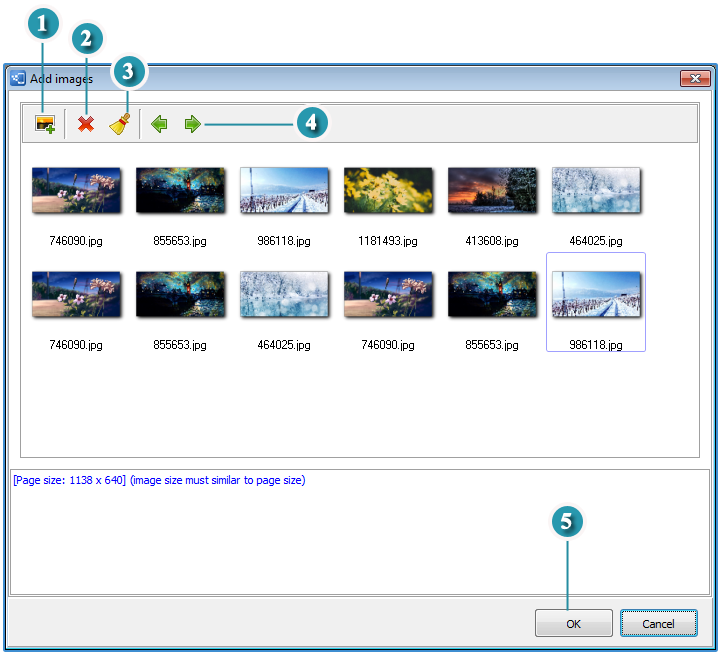Click the 413608.jpg file name label

tap(492, 241)
